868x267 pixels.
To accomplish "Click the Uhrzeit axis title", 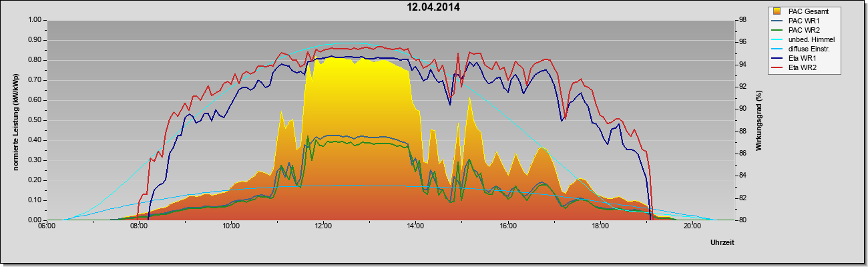I will 722,242.
